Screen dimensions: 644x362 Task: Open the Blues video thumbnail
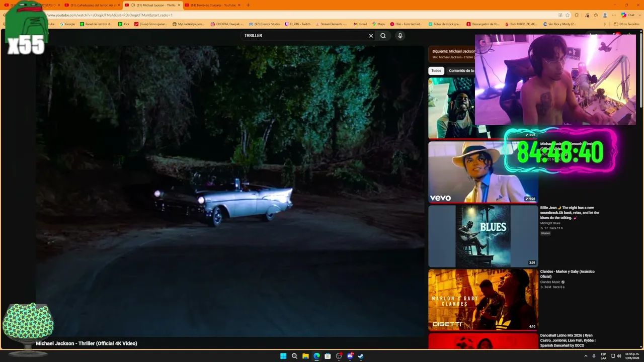pos(483,236)
